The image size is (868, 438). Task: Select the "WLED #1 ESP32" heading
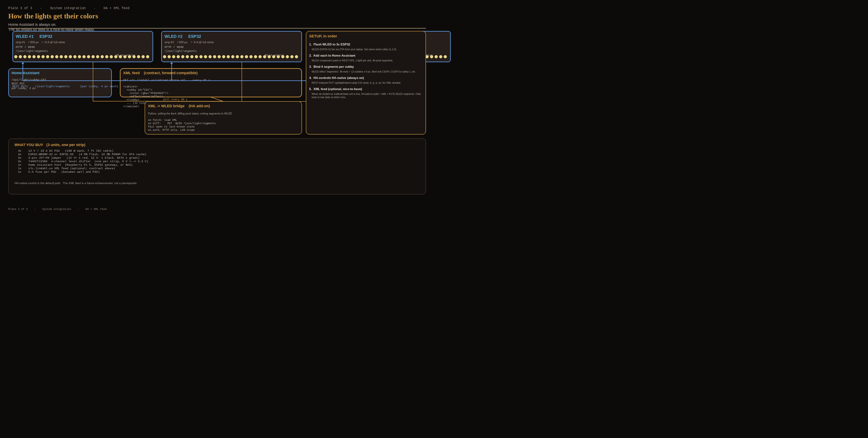tap(34, 36)
